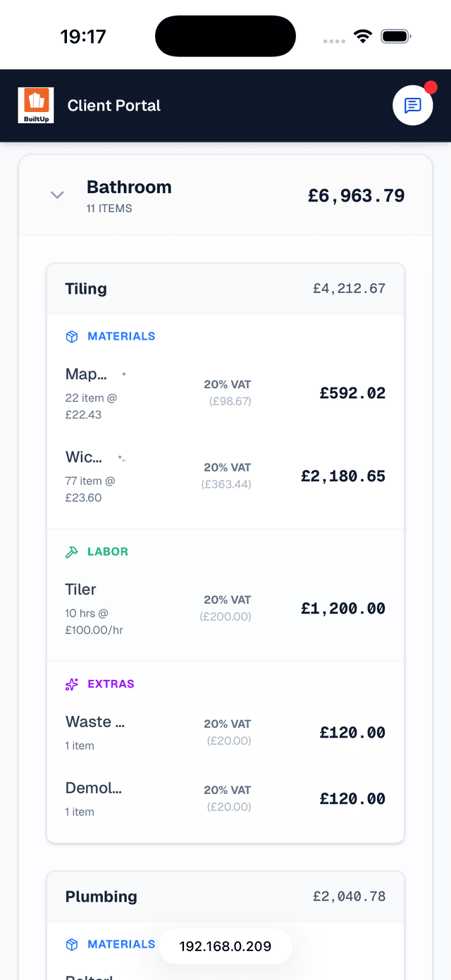Open the chat messages button

tap(412, 106)
